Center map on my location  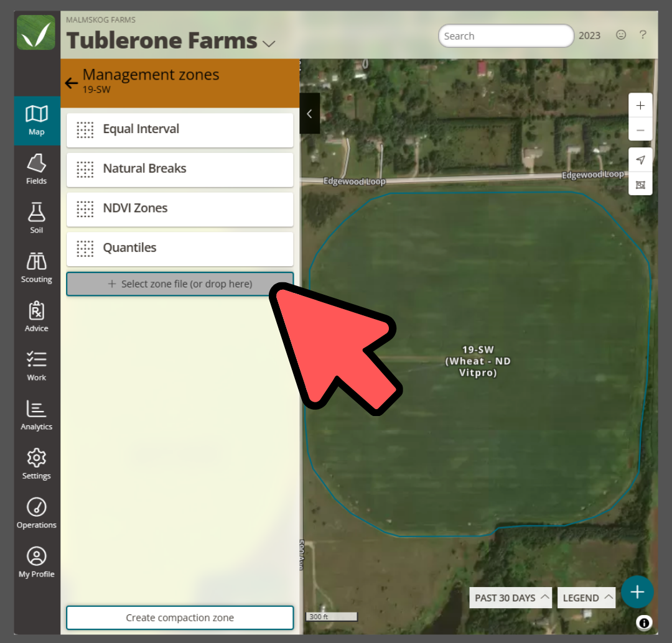(x=640, y=160)
